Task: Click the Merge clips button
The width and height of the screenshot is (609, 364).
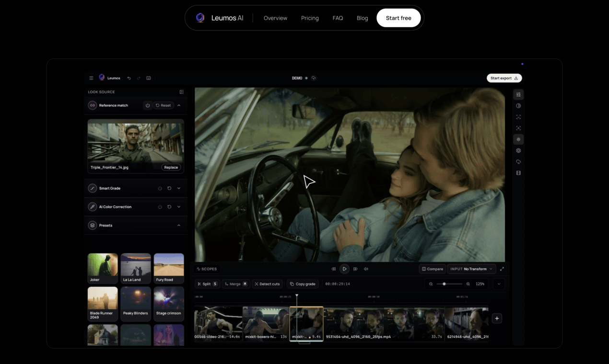Action: [x=236, y=284]
